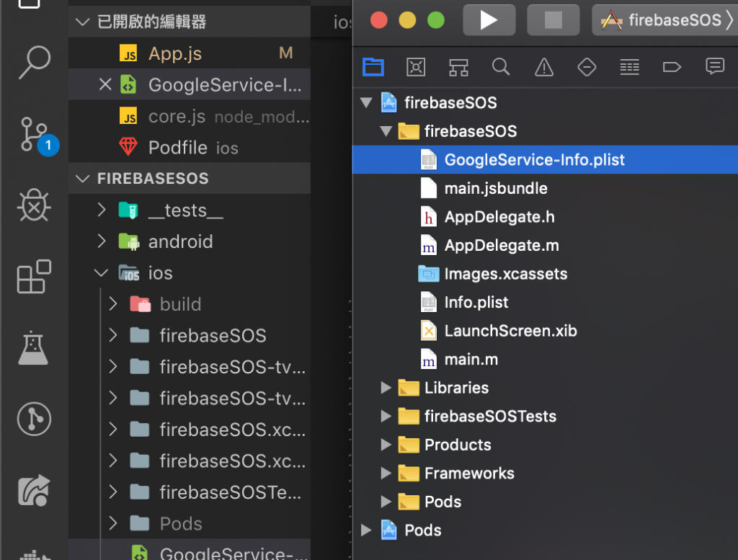The width and height of the screenshot is (738, 560).
Task: Expand firebaseSOS folder in VS Code explorer
Action: point(113,335)
